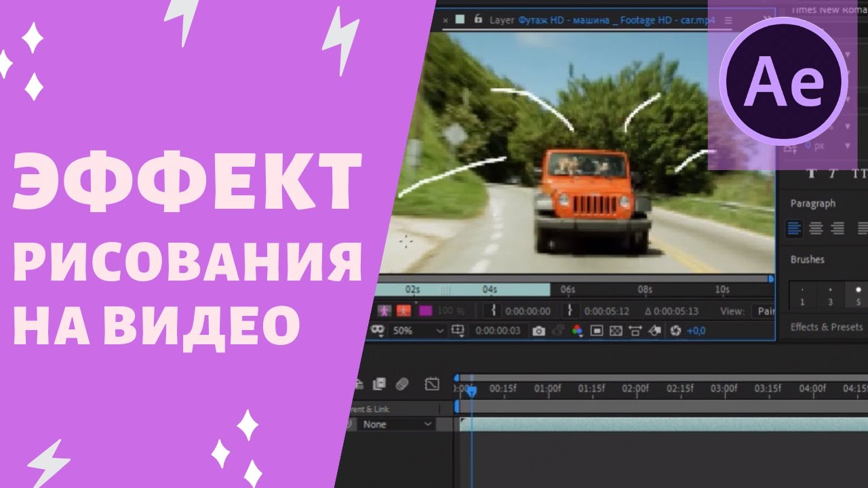Open Show Channel RGB color icon
868x488 pixels.
point(577,331)
